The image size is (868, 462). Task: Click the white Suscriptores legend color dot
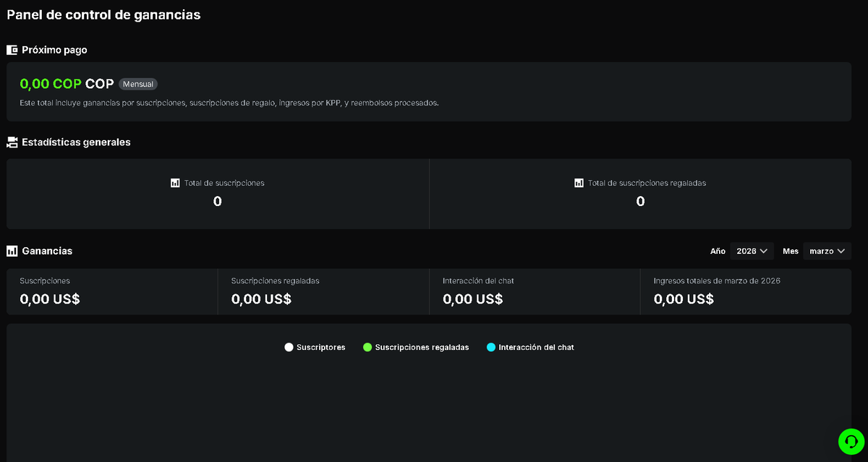pyautogui.click(x=289, y=347)
